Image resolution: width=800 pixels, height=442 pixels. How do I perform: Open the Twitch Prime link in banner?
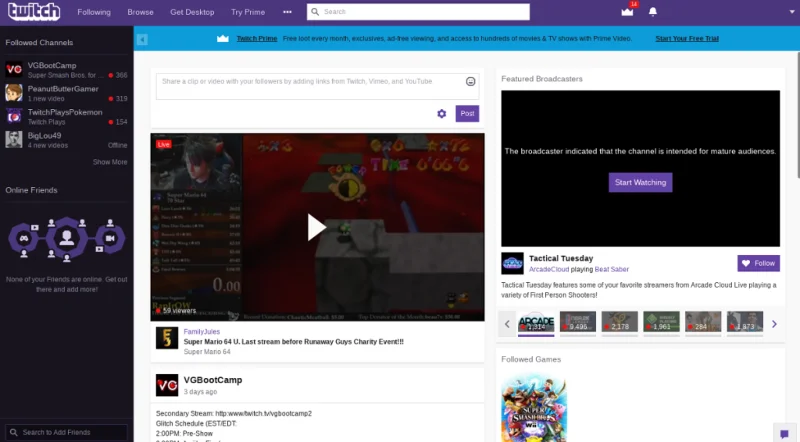tap(257, 39)
